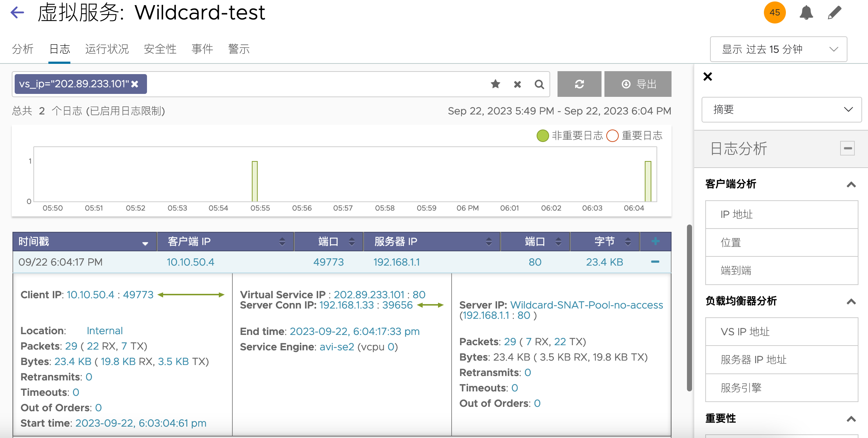Select the 日志 tab
The width and height of the screenshot is (868, 438).
click(59, 49)
